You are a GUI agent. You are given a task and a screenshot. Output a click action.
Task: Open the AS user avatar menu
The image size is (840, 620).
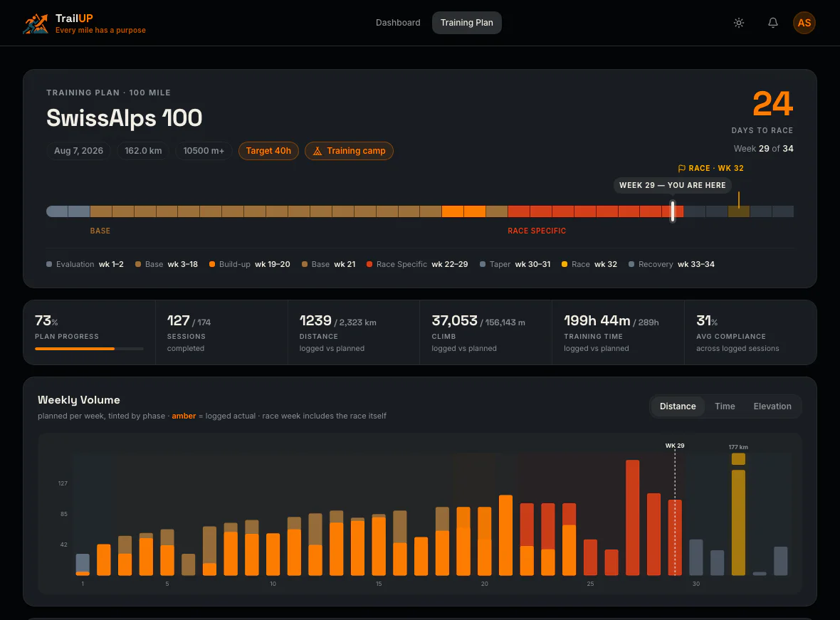[804, 23]
